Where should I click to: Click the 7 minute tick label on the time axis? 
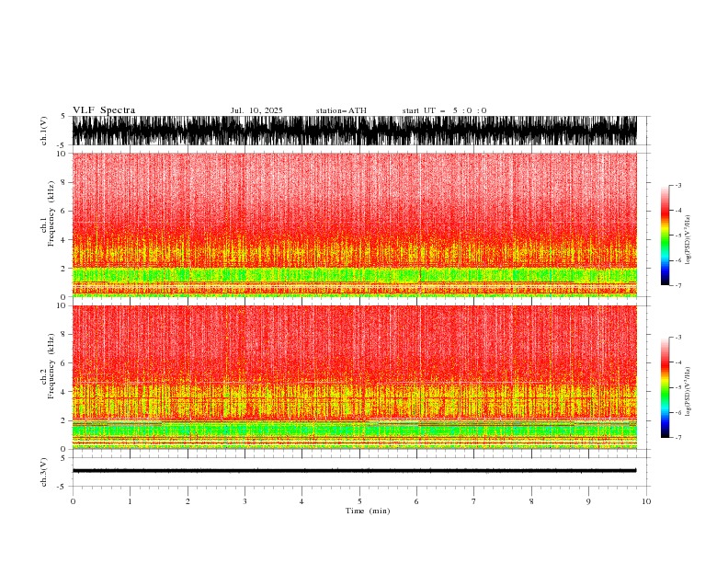click(x=473, y=501)
